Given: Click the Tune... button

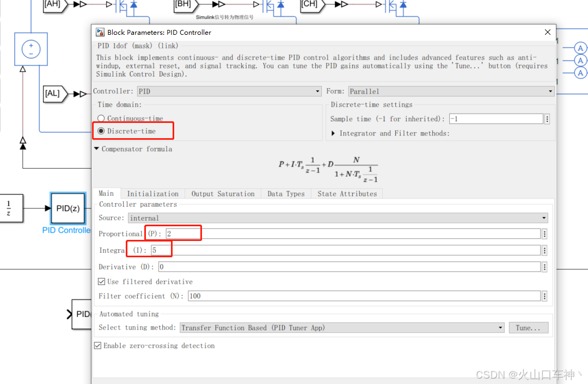Looking at the screenshot, I should (528, 328).
